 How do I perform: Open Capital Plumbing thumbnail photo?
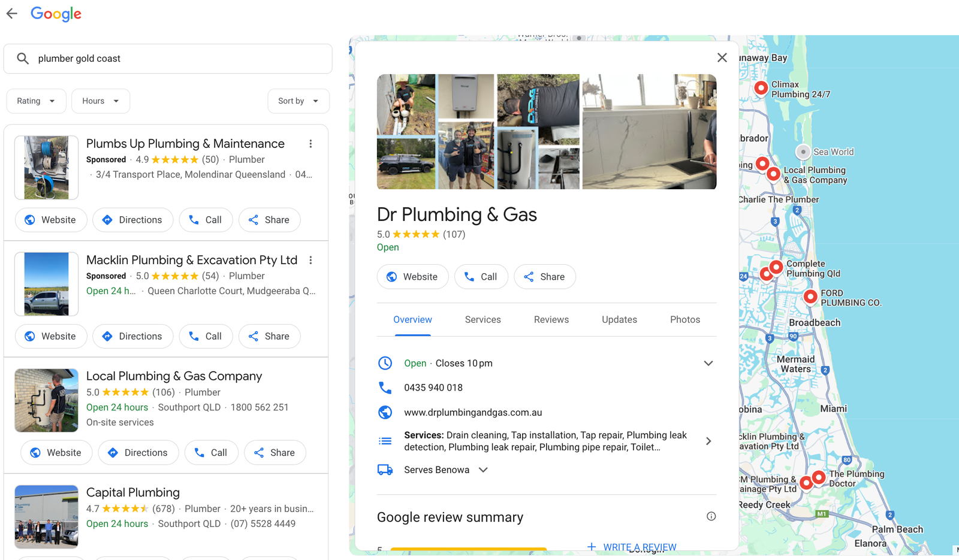click(47, 516)
